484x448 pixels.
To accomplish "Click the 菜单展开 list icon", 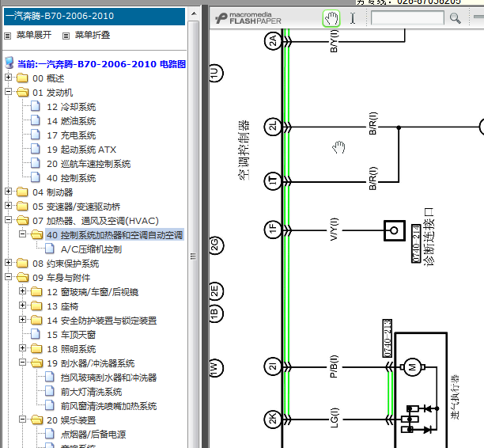I will pyautogui.click(x=7, y=36).
